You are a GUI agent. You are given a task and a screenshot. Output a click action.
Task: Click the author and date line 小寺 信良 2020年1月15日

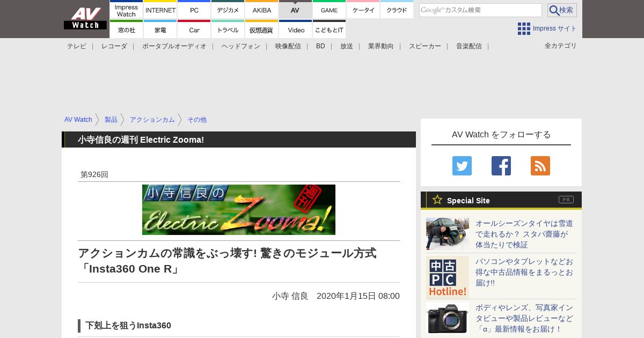(x=336, y=296)
